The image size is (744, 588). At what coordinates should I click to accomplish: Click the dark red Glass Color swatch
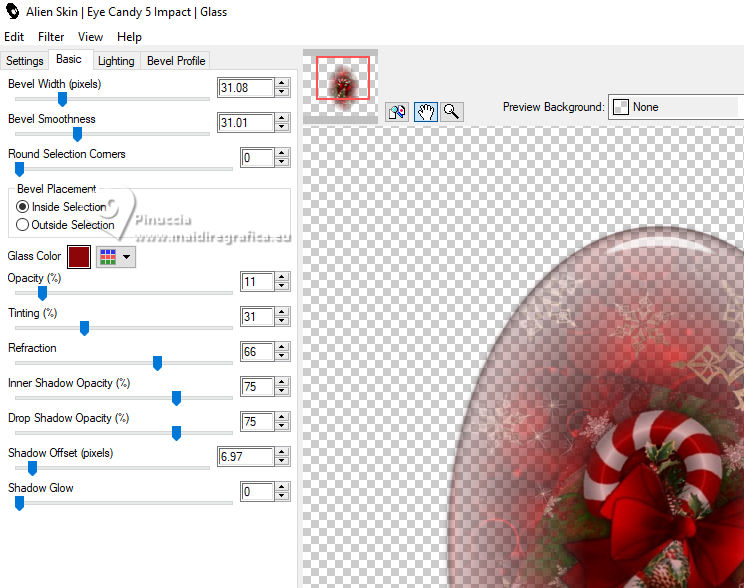pyautogui.click(x=79, y=257)
